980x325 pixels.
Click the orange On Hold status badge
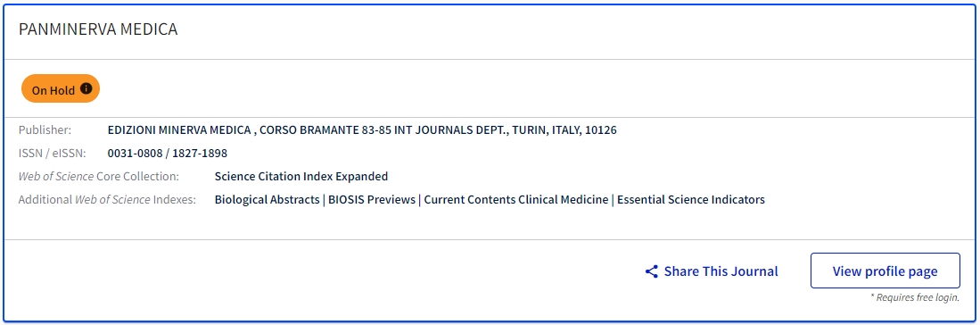[x=61, y=89]
